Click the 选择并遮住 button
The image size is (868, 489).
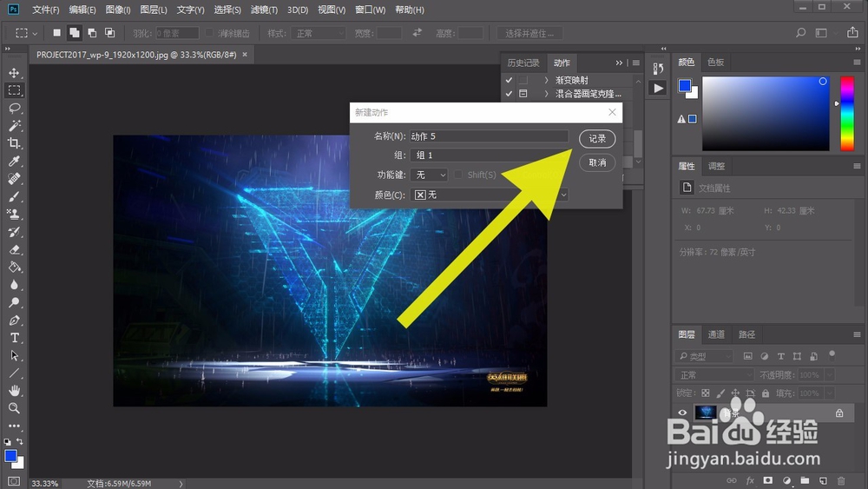529,33
